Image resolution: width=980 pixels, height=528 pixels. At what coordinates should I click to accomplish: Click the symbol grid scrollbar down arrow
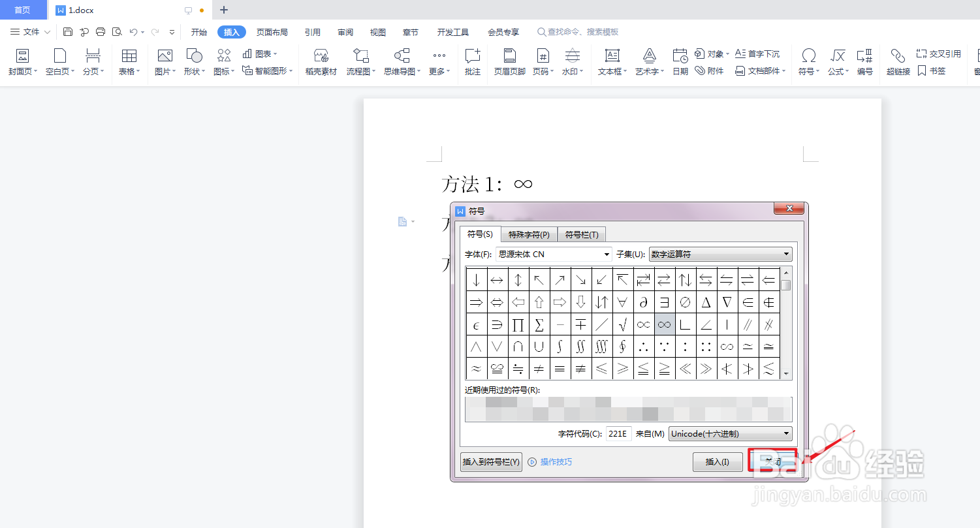coord(786,374)
